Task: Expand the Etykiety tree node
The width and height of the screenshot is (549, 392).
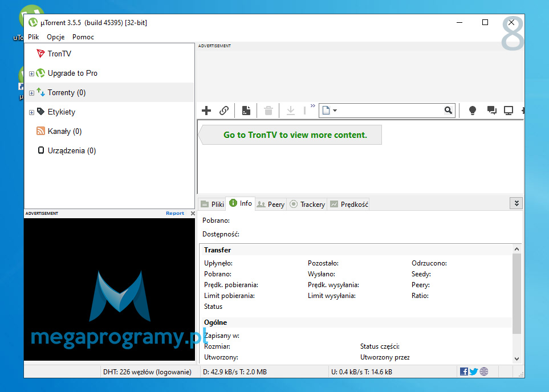Action: 31,112
